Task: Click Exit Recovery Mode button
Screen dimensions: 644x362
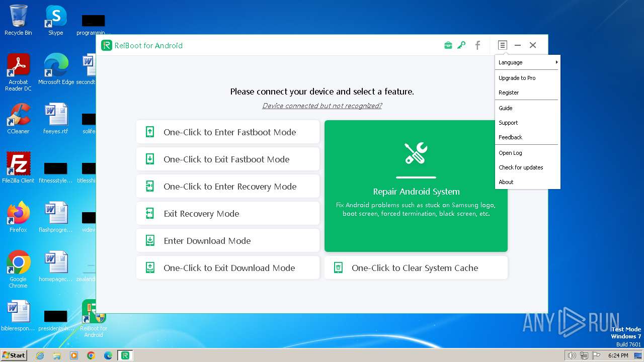Action: (228, 214)
